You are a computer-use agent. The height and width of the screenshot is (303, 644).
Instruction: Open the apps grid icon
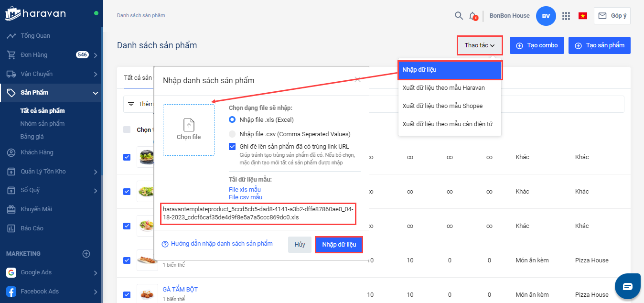pyautogui.click(x=566, y=16)
